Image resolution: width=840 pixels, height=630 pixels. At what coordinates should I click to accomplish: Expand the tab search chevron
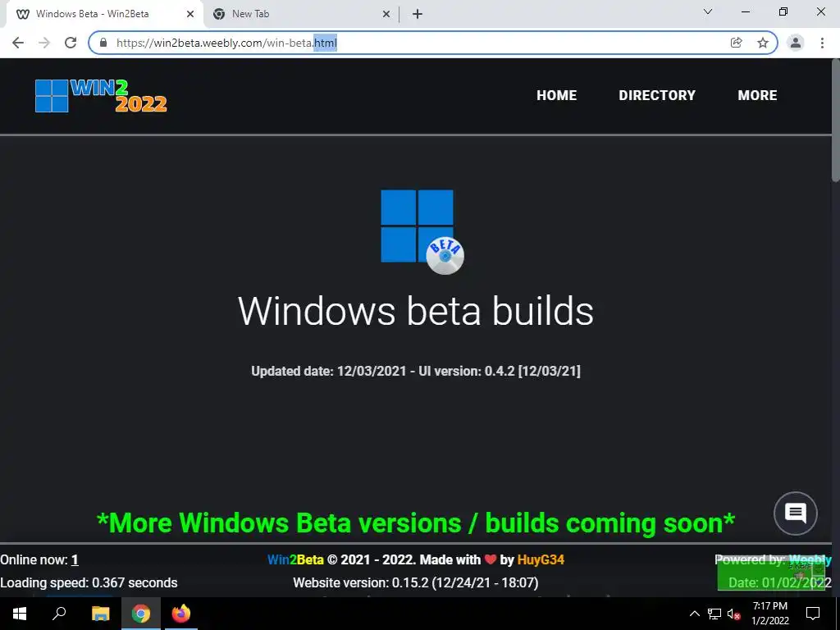tap(708, 11)
